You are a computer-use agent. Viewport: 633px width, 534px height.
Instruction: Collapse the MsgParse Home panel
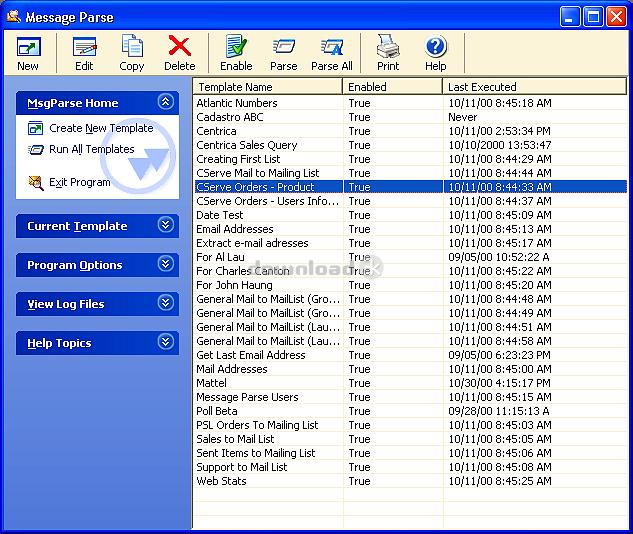pyautogui.click(x=166, y=102)
